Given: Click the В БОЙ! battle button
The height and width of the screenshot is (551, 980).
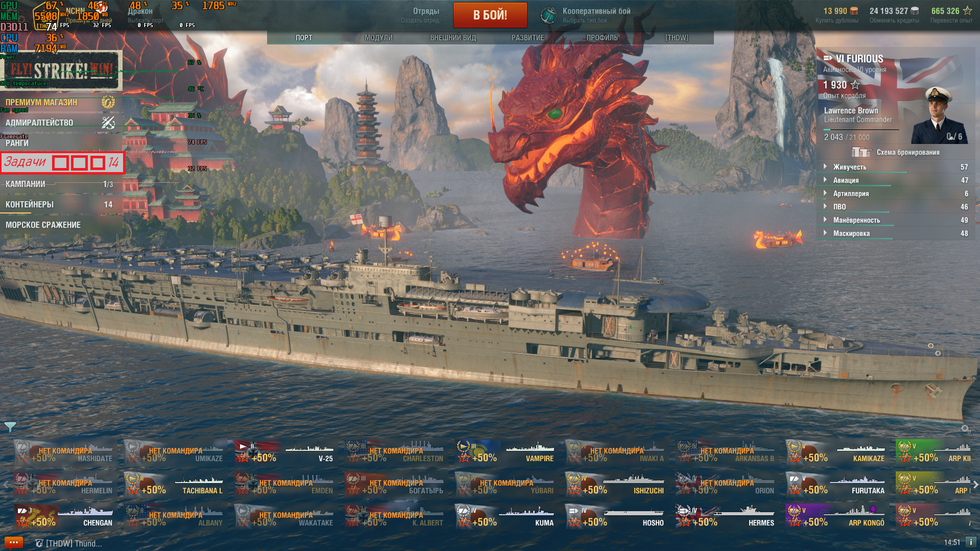Looking at the screenshot, I should coord(490,15).
